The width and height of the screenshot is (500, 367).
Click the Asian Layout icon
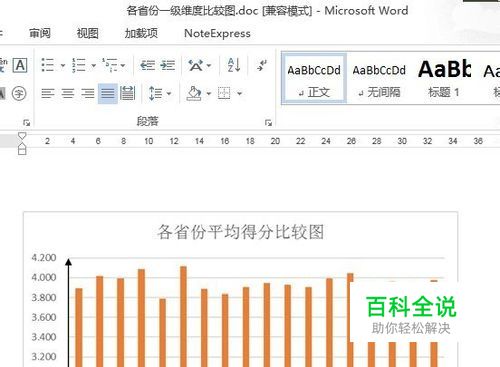click(x=196, y=65)
